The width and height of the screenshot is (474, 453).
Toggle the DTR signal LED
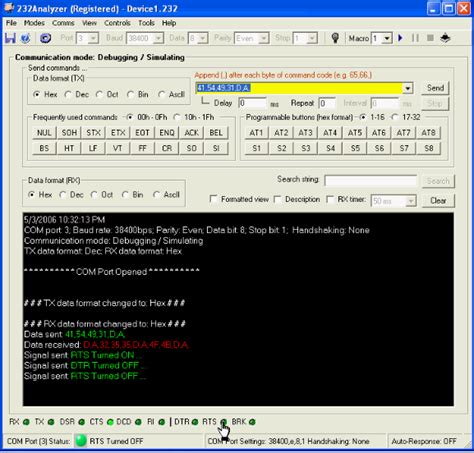[x=195, y=422]
